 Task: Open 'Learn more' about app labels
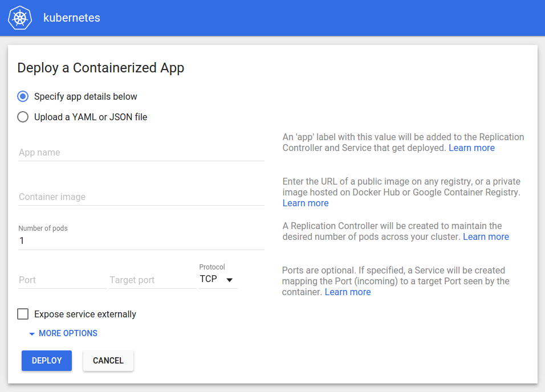click(x=471, y=148)
